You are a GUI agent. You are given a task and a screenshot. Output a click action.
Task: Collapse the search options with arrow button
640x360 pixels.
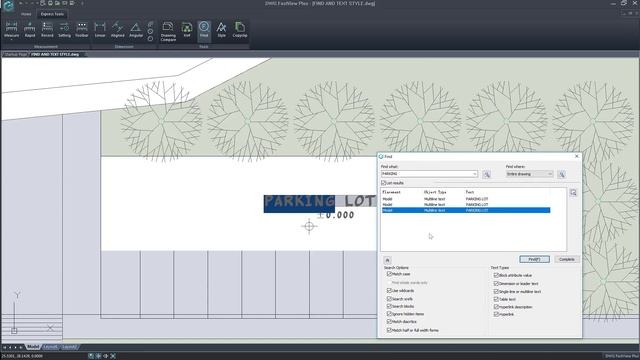click(387, 260)
